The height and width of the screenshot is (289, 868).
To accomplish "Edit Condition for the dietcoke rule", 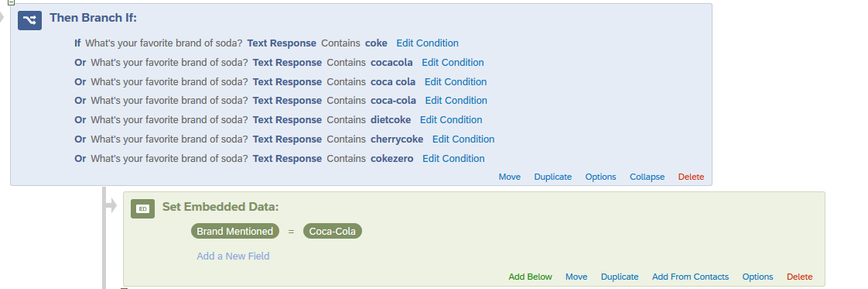I will coord(451,120).
